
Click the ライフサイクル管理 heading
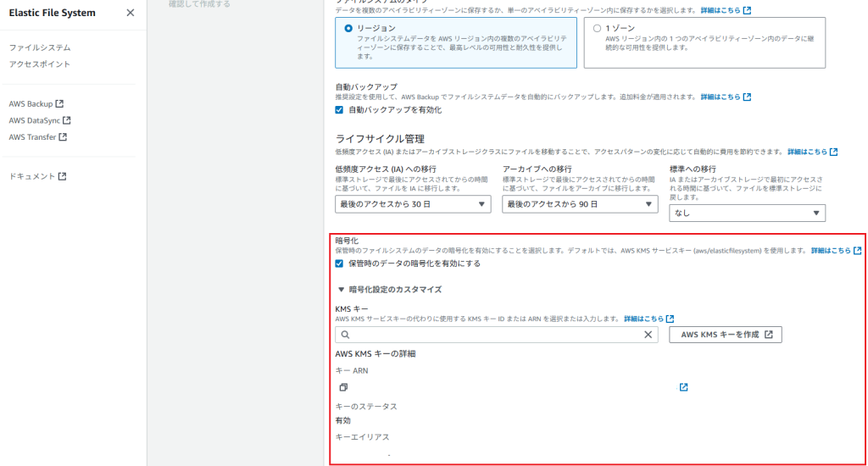(380, 139)
